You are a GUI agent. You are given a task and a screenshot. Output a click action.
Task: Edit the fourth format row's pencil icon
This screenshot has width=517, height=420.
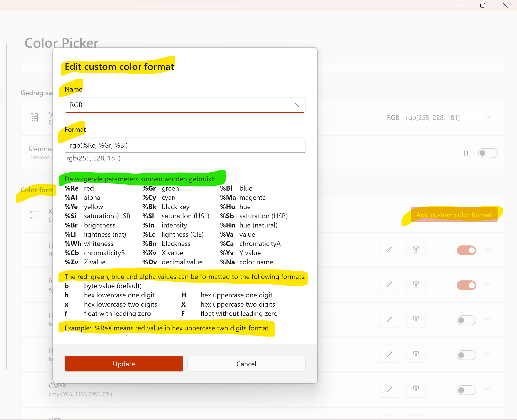(x=389, y=354)
